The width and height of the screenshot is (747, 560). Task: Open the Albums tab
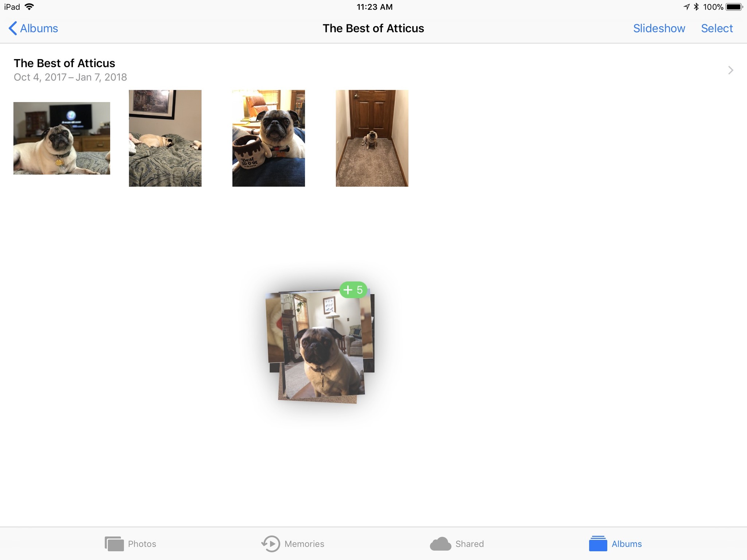tap(615, 544)
